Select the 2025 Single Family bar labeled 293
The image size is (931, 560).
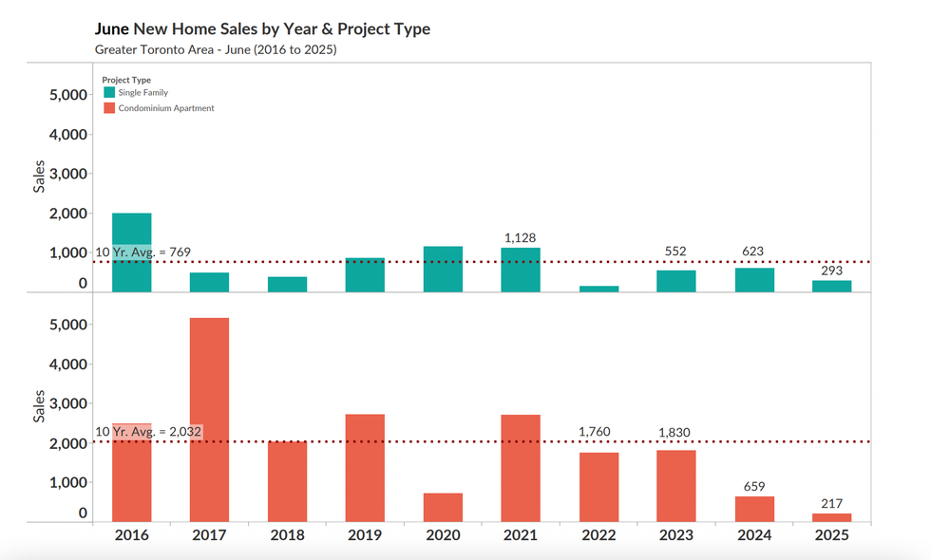pos(831,286)
